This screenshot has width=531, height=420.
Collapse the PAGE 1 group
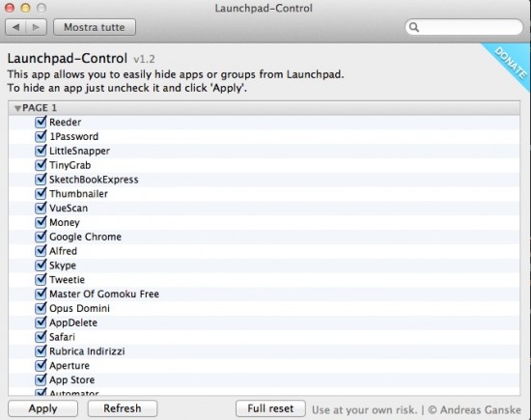click(17, 108)
